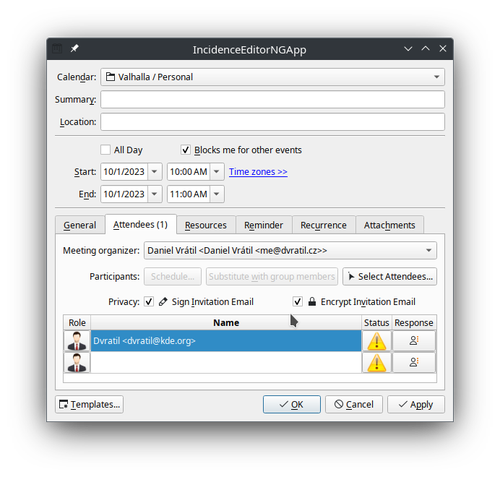Uncheck Blocks me for other events

(x=185, y=150)
